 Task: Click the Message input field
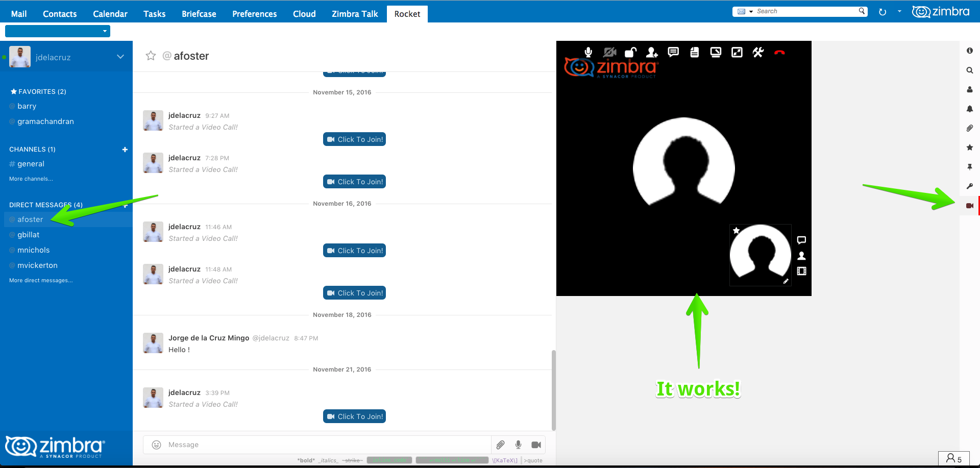pyautogui.click(x=327, y=445)
